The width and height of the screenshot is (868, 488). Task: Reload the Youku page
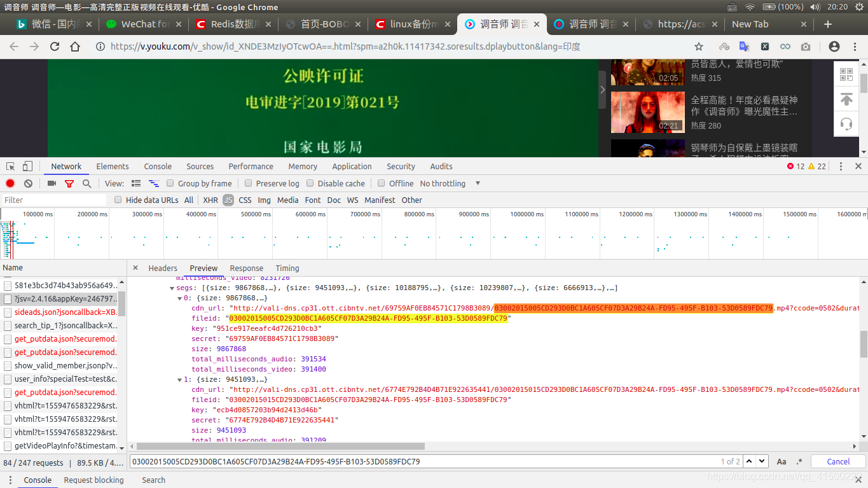(55, 46)
